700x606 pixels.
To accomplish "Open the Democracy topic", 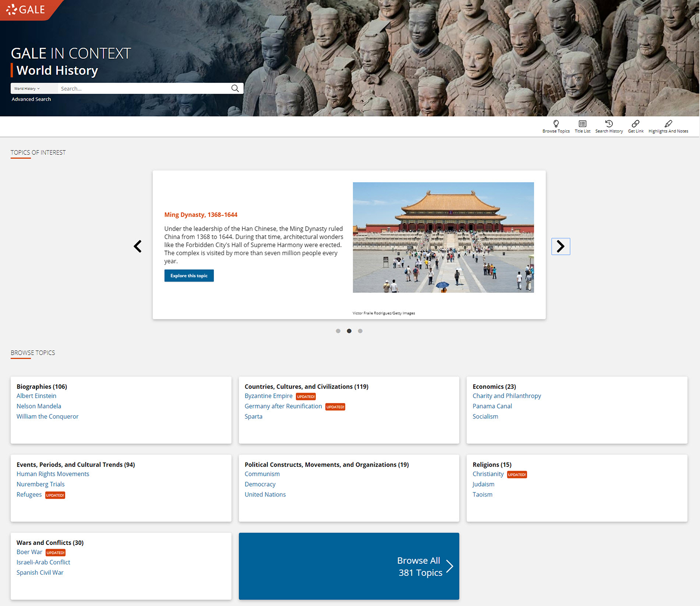I will click(x=260, y=484).
